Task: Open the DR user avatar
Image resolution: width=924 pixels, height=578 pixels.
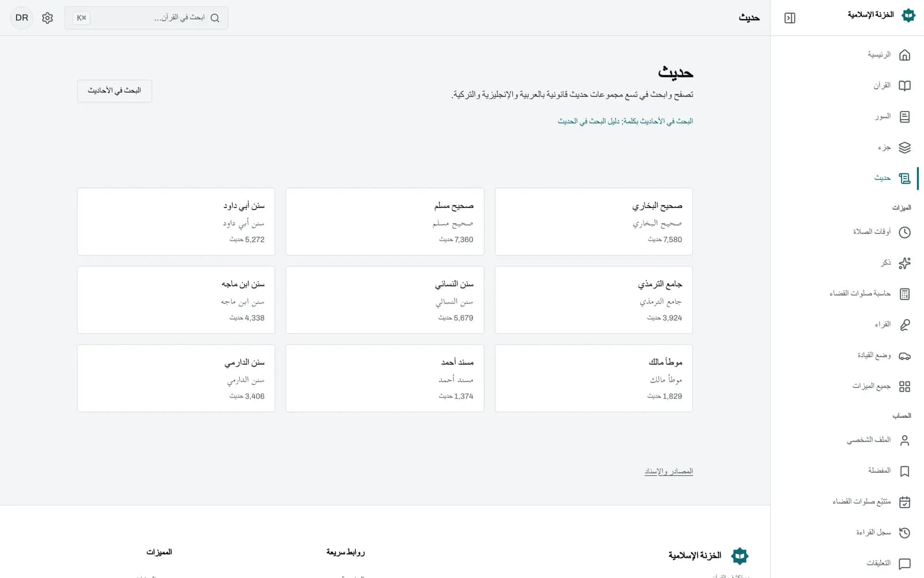Action: [x=22, y=18]
